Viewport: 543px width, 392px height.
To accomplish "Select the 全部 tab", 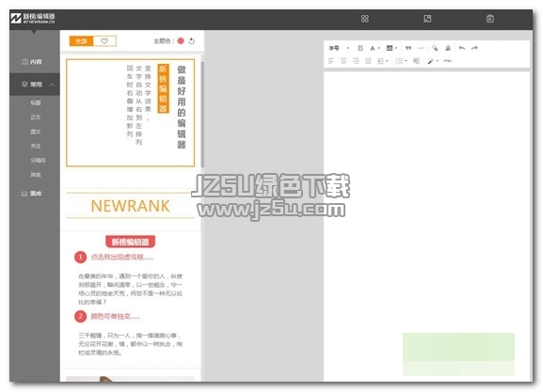I will click(81, 41).
